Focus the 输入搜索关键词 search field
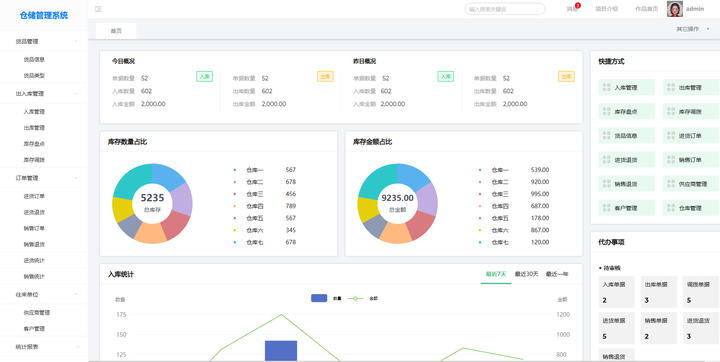 coord(505,9)
